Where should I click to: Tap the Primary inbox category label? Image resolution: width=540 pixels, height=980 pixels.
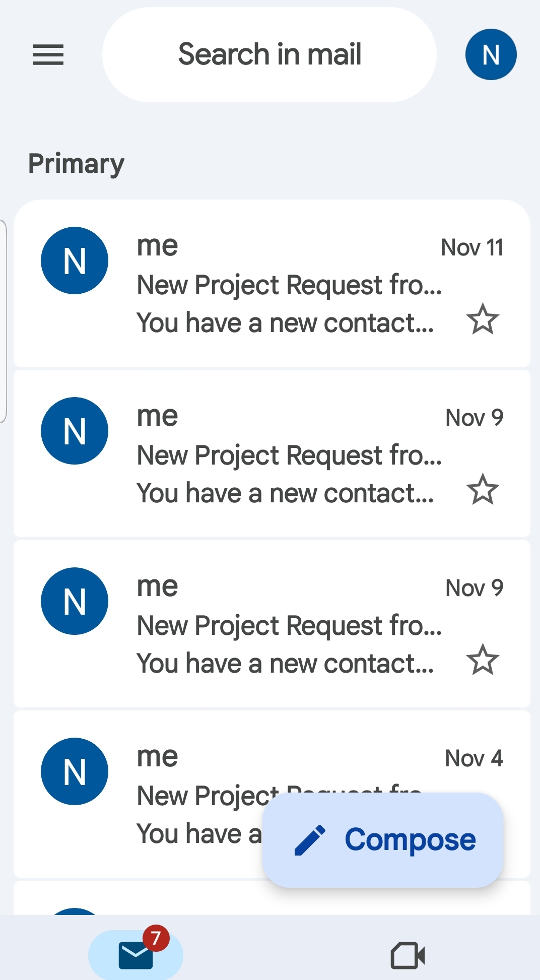click(x=76, y=164)
